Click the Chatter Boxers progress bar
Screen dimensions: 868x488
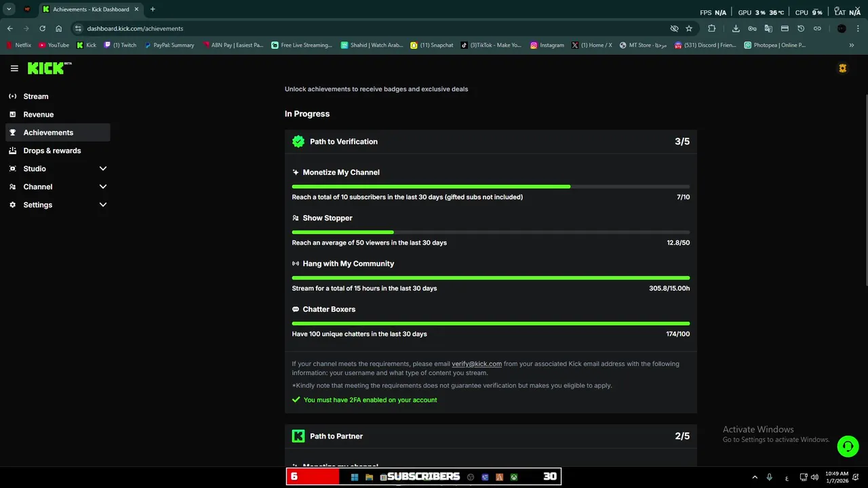[491, 323]
